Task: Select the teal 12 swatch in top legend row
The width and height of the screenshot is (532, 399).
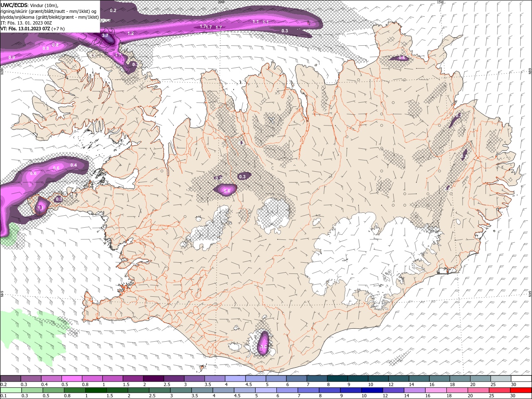Action: click(399, 379)
